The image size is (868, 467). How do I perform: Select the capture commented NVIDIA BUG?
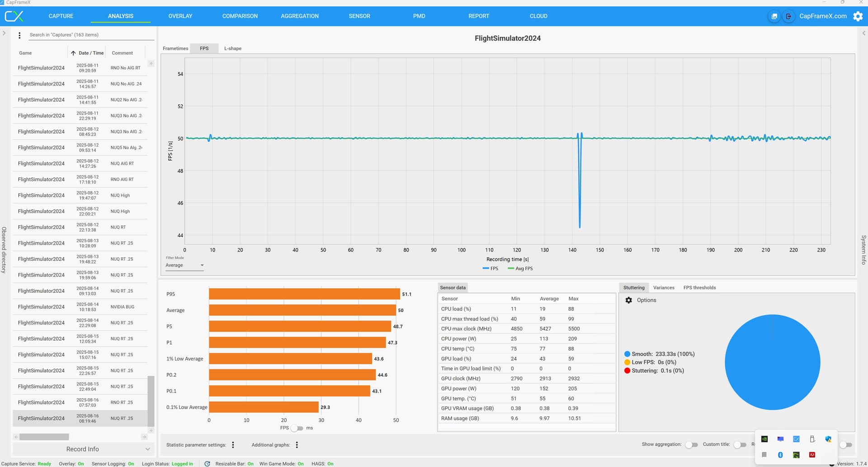[x=80, y=307]
